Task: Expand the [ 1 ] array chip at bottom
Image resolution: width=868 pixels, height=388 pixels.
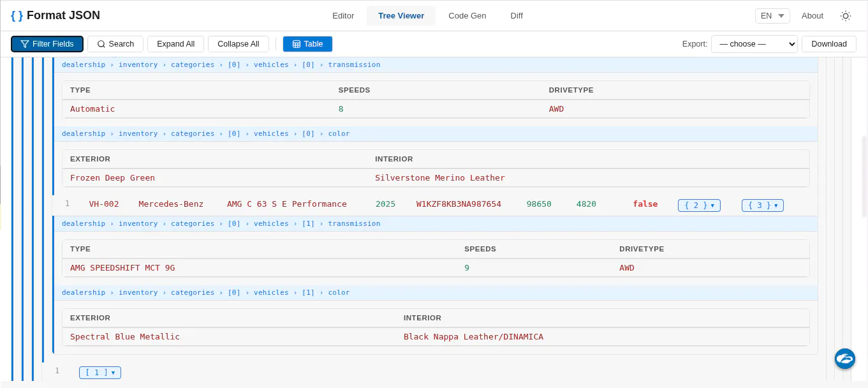Action: coord(100,373)
